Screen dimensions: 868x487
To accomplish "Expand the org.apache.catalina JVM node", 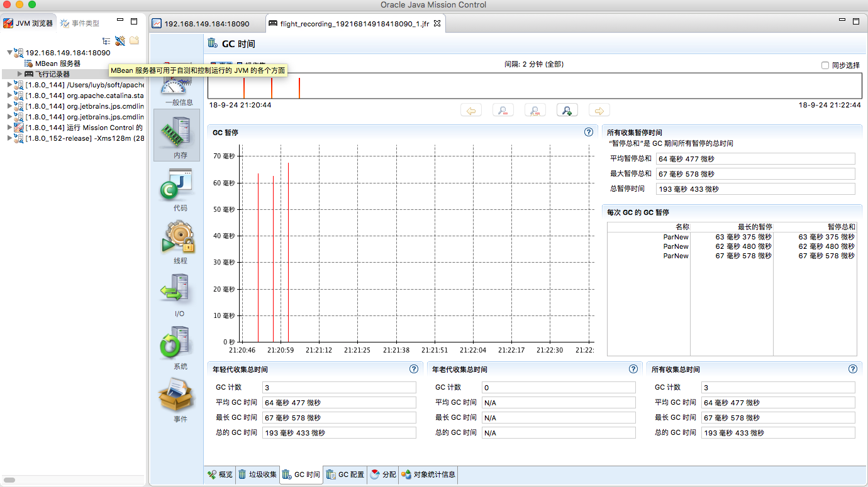I will coord(9,96).
